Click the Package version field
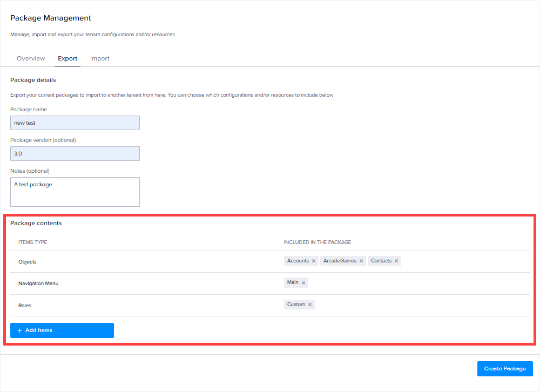Screen dimensions: 540x392 [75, 153]
